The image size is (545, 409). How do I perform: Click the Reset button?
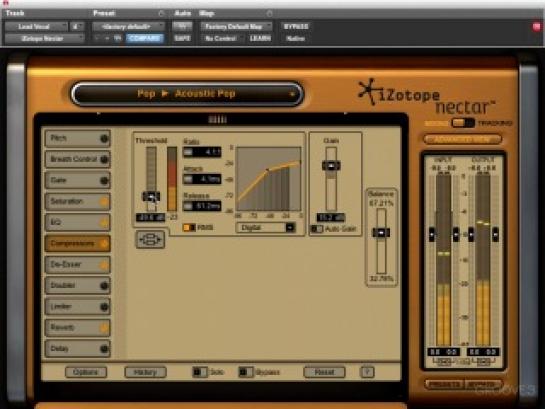(x=324, y=372)
